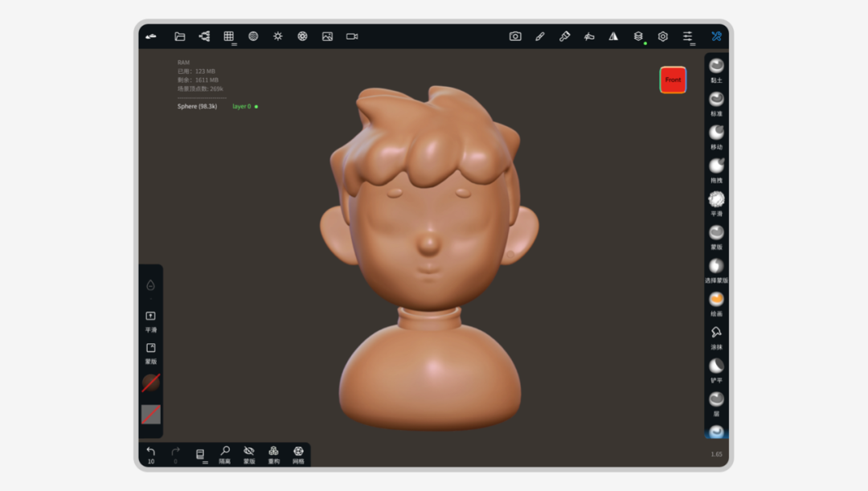Choose the Move (移动) brush tool
This screenshot has height=491, width=868.
pos(716,133)
